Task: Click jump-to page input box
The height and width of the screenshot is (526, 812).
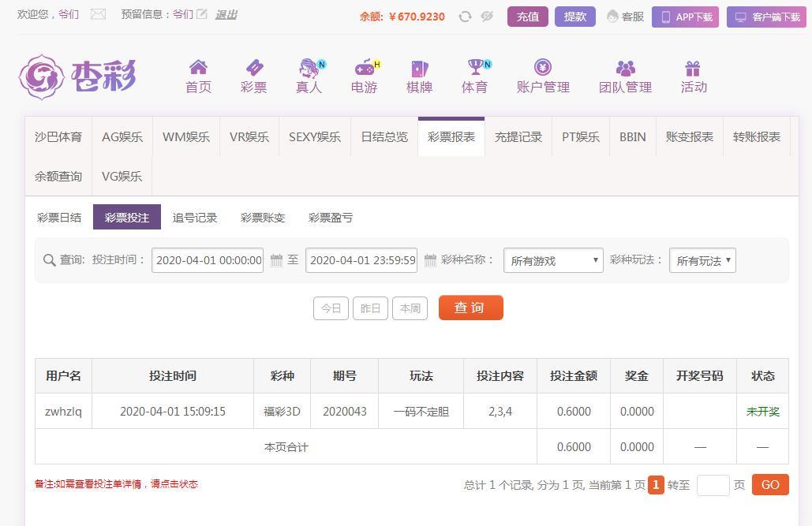Action: coord(713,485)
